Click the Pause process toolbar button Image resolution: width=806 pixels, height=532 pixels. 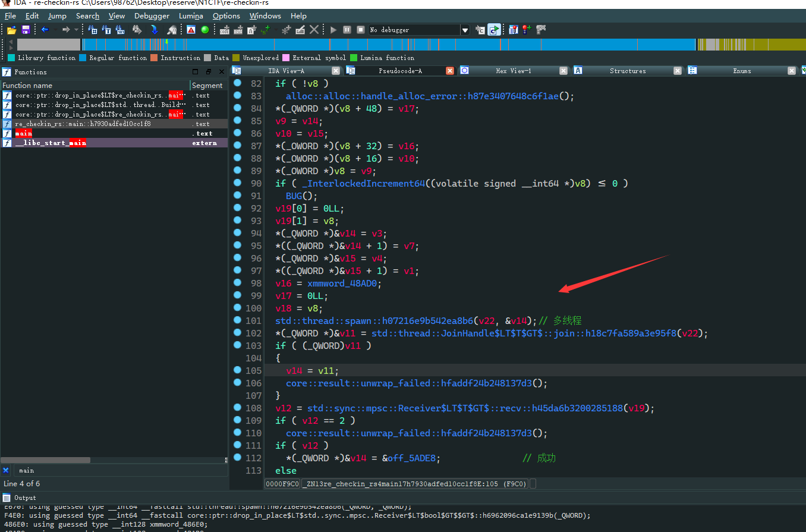click(x=347, y=30)
